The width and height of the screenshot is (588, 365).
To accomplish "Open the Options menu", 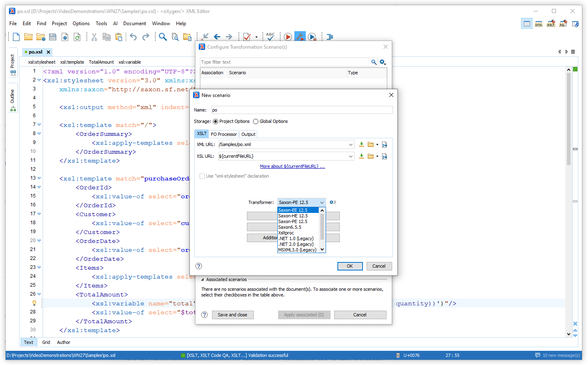I will [81, 24].
